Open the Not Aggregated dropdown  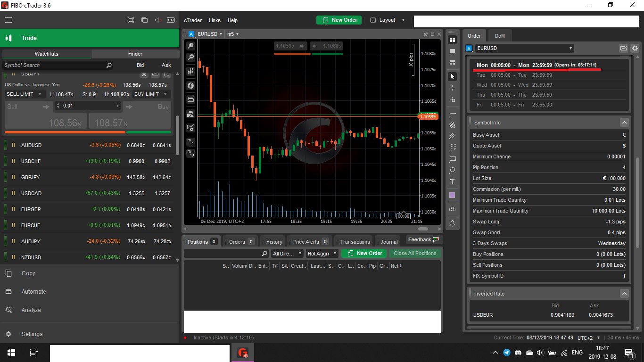click(x=322, y=254)
